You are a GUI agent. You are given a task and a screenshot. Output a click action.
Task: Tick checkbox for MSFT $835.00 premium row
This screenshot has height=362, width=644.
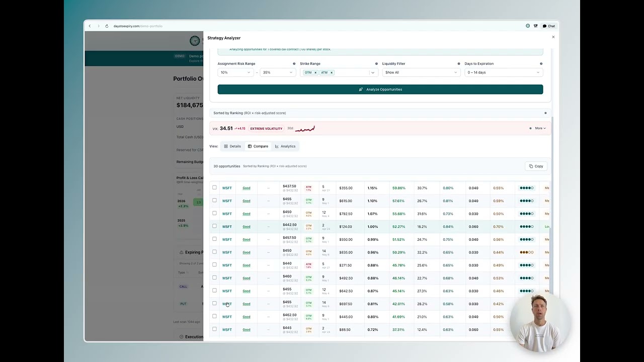(x=214, y=252)
